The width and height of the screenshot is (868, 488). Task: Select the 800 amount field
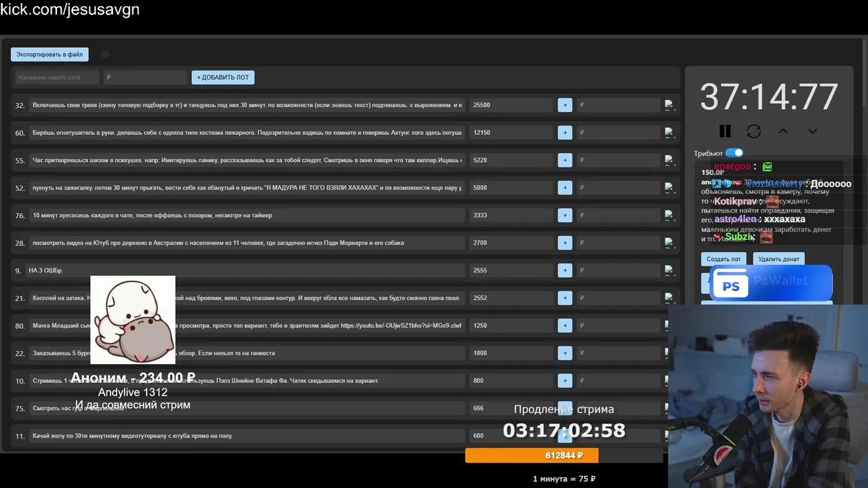[x=511, y=380]
